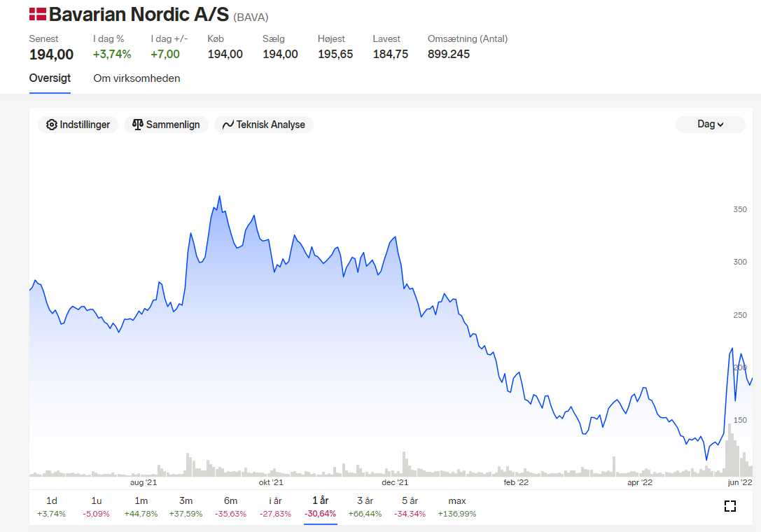Image resolution: width=761 pixels, height=532 pixels.
Task: Choose the 3m period option
Action: 186,507
